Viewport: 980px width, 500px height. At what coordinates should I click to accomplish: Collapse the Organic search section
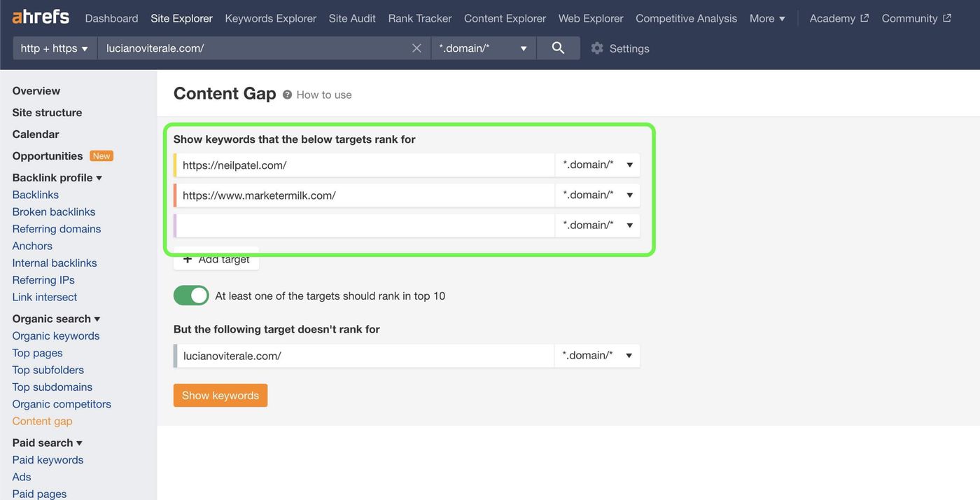[56, 319]
